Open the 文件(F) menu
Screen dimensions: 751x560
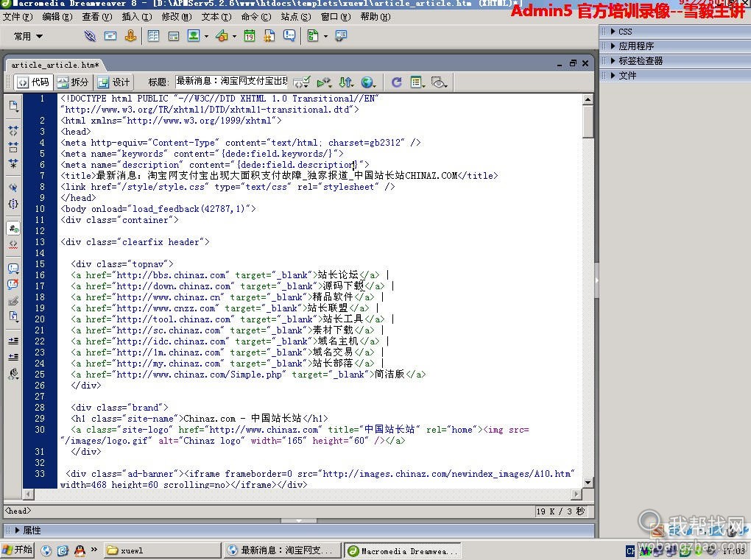pyautogui.click(x=18, y=17)
